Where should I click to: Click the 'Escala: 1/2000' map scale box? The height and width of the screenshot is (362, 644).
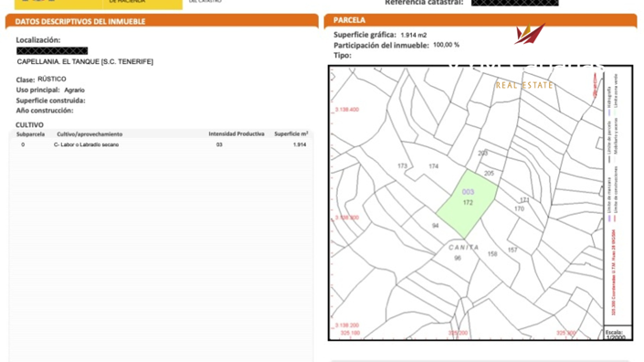pyautogui.click(x=618, y=334)
